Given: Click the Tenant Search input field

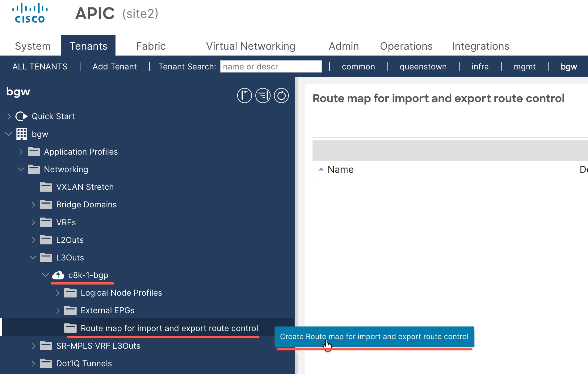Looking at the screenshot, I should [271, 66].
